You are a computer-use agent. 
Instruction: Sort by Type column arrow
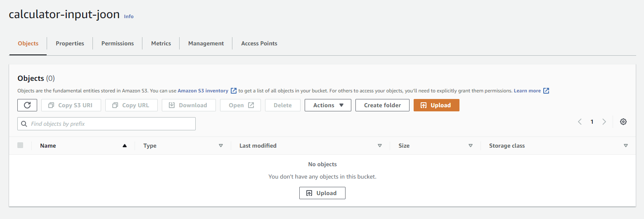pyautogui.click(x=221, y=146)
